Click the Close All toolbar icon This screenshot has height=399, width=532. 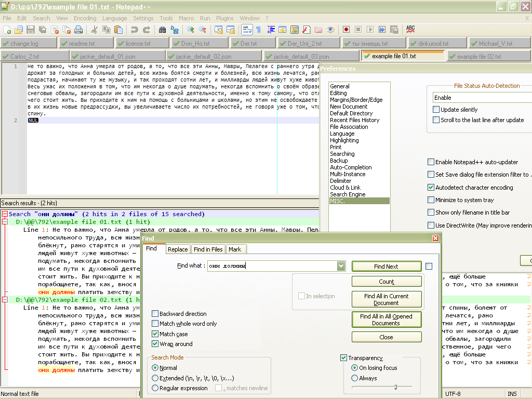click(66, 30)
